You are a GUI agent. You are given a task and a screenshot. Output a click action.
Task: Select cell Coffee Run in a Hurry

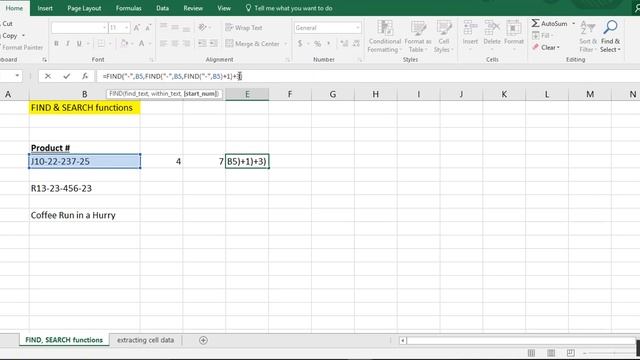click(85, 215)
